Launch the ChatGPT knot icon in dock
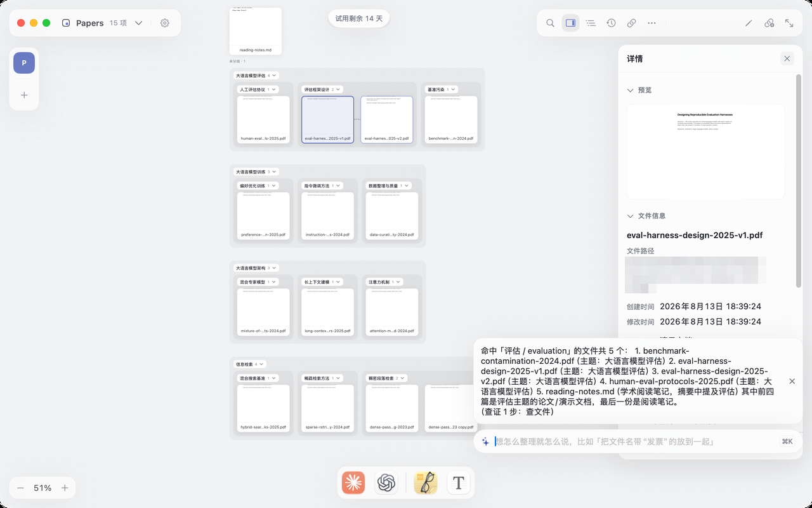The image size is (812, 508). point(386,483)
